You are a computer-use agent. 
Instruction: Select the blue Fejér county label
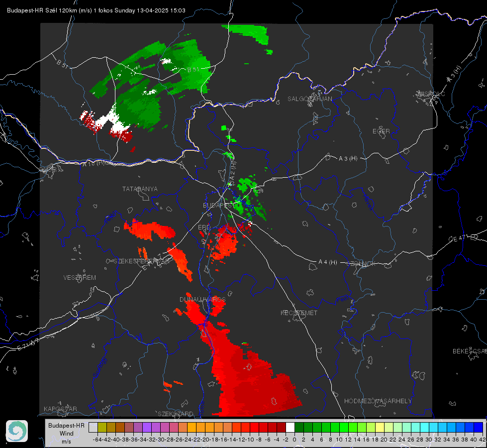[111, 218]
